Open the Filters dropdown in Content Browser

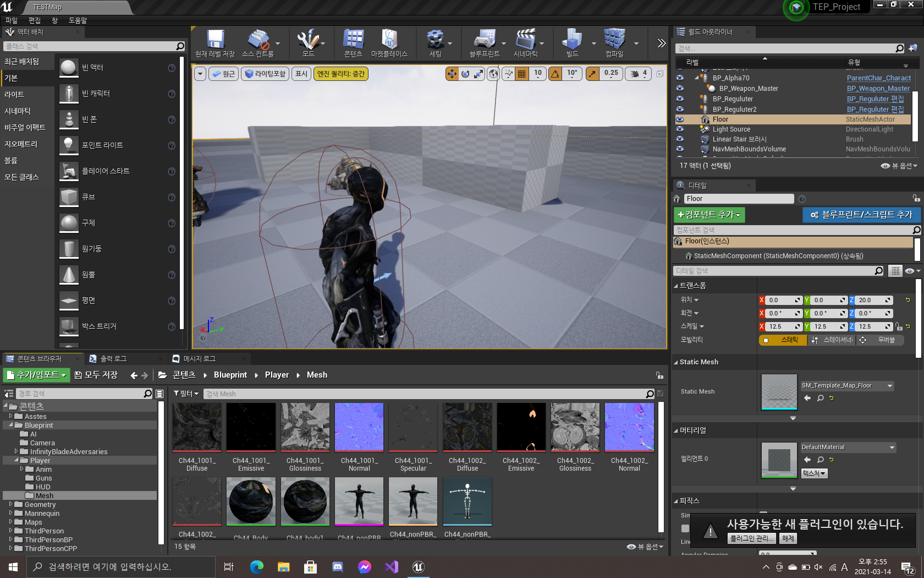pos(186,394)
